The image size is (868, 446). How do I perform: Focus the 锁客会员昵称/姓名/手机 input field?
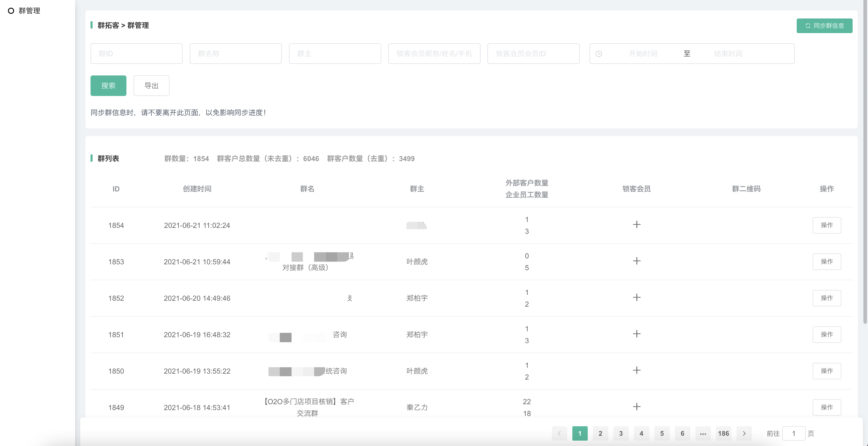tap(434, 54)
